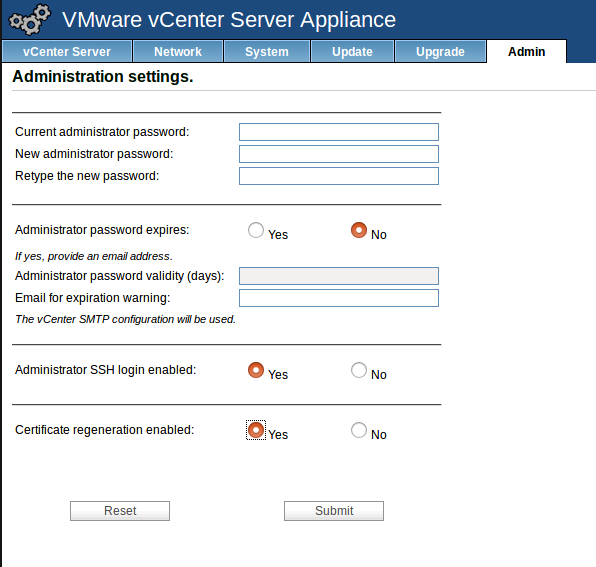Viewport: 596px width, 567px height.
Task: Click the VMware vCenter Server Appliance title
Action: pos(229,19)
